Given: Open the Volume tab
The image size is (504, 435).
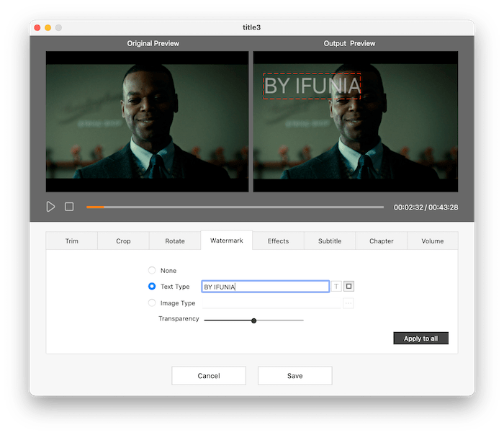Looking at the screenshot, I should [433, 241].
